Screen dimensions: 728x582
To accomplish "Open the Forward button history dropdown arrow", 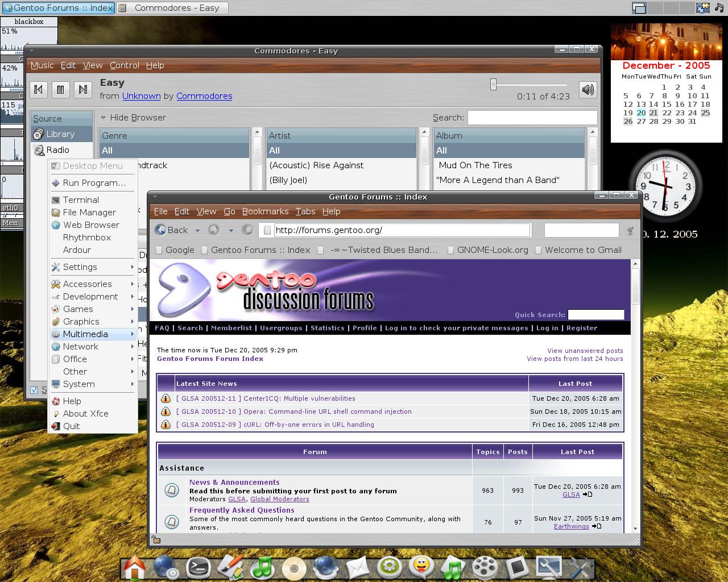I will [x=231, y=230].
